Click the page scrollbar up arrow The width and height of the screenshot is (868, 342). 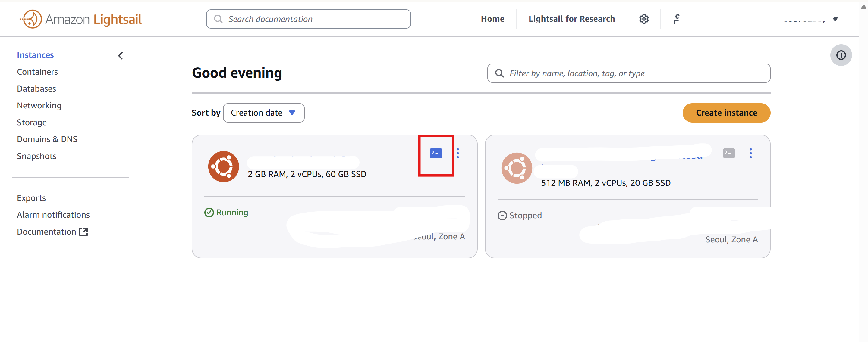[863, 7]
